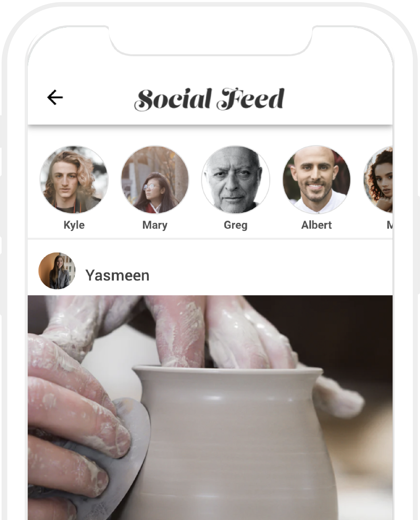Open Kyle's story avatar

pyautogui.click(x=74, y=179)
